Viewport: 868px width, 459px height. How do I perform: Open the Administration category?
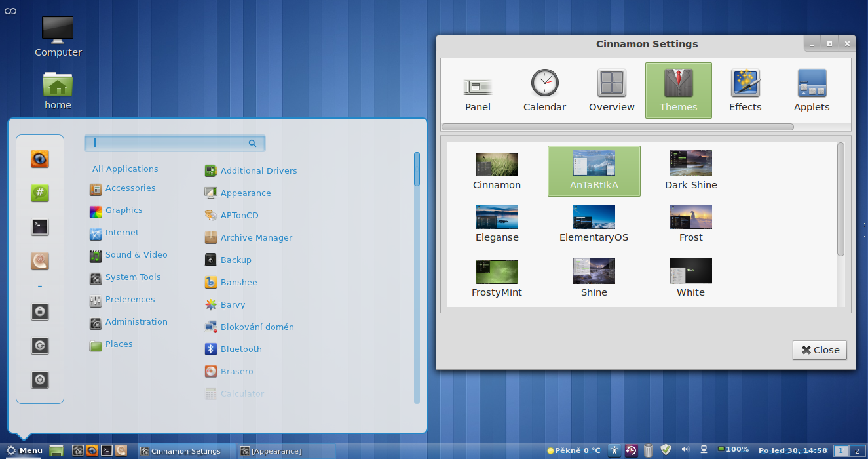136,322
